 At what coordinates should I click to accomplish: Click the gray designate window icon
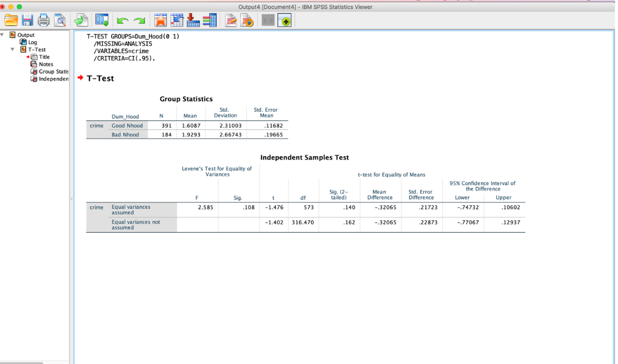tap(268, 20)
